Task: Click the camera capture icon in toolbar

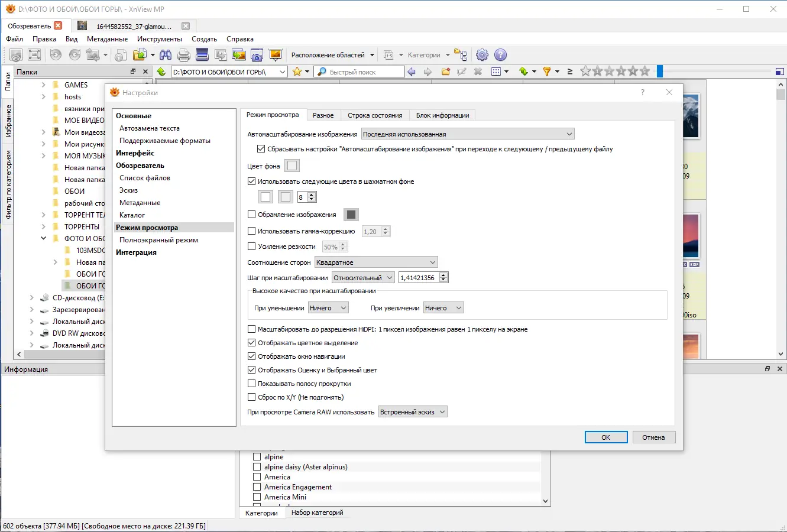Action: pos(257,55)
